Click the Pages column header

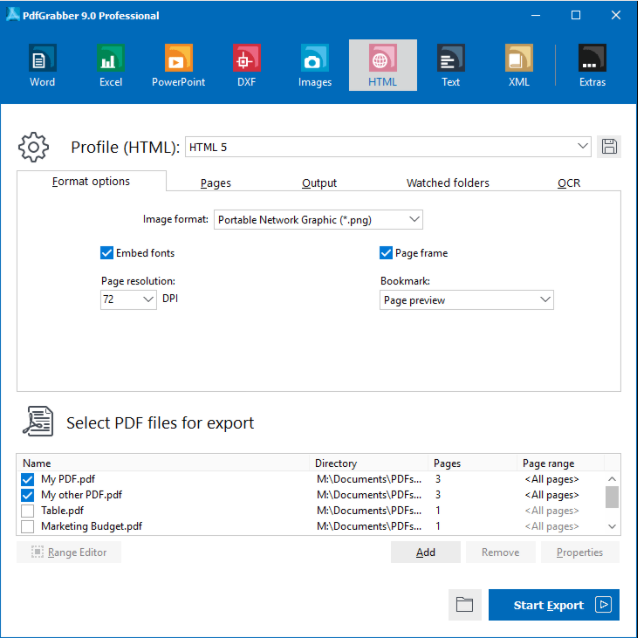pyautogui.click(x=472, y=463)
